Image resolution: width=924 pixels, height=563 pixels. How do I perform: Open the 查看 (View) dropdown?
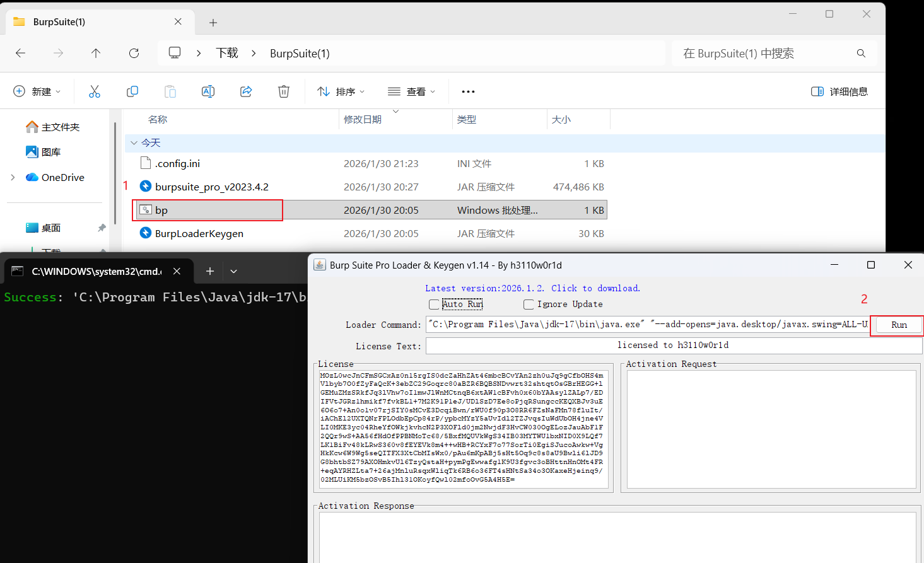(412, 91)
